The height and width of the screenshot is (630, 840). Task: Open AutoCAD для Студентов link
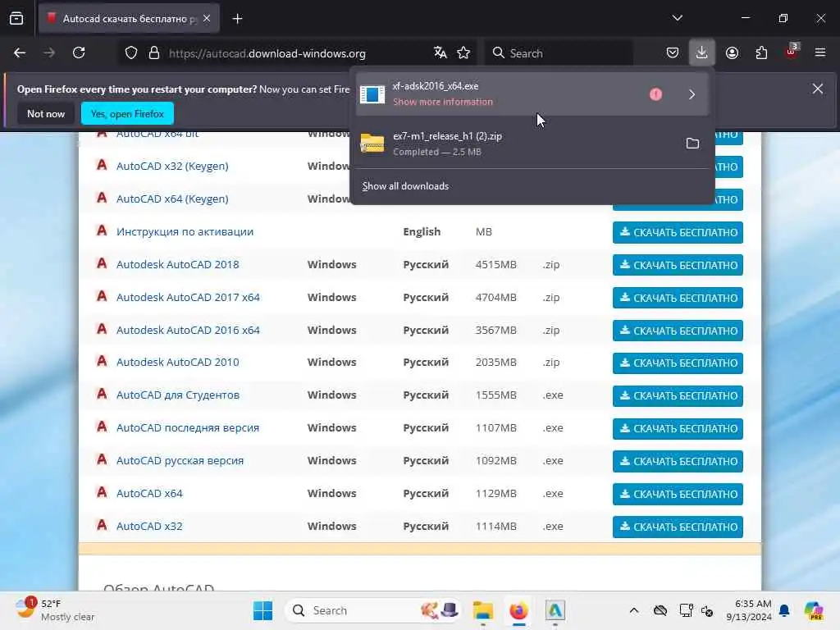177,395
